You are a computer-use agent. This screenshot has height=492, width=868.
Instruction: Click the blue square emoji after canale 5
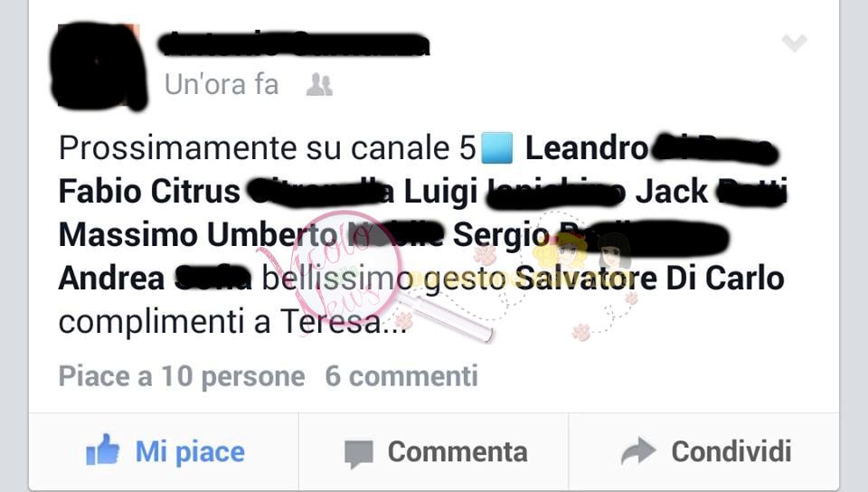tap(496, 148)
